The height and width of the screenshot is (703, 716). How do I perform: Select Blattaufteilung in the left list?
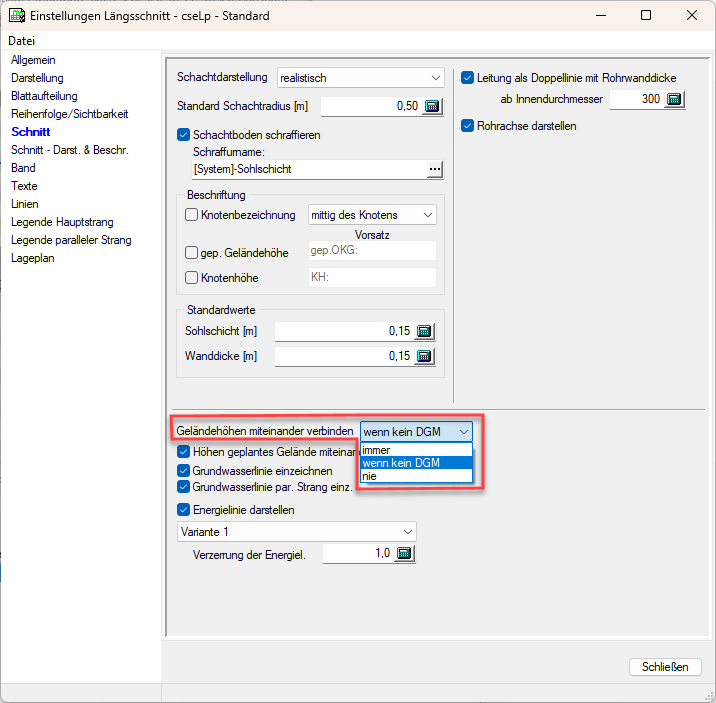click(44, 96)
